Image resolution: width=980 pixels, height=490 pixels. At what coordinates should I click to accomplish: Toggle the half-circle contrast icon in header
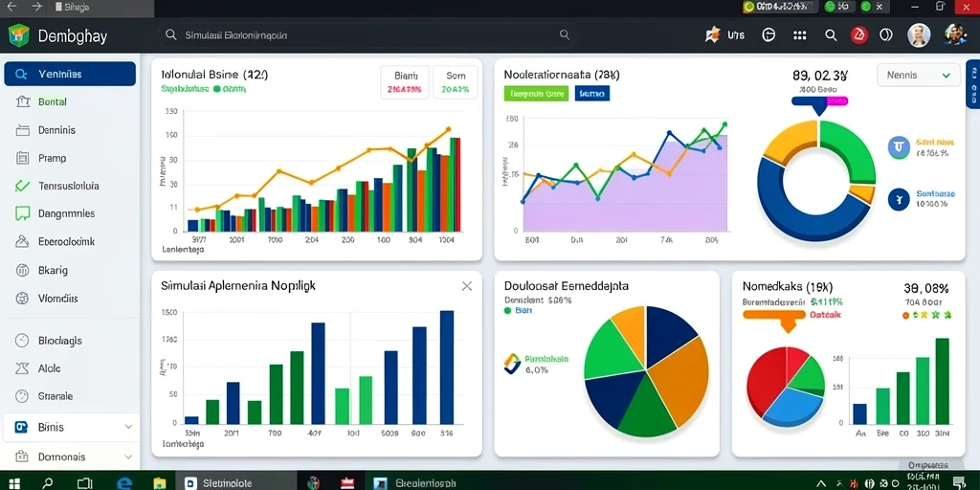tap(886, 35)
